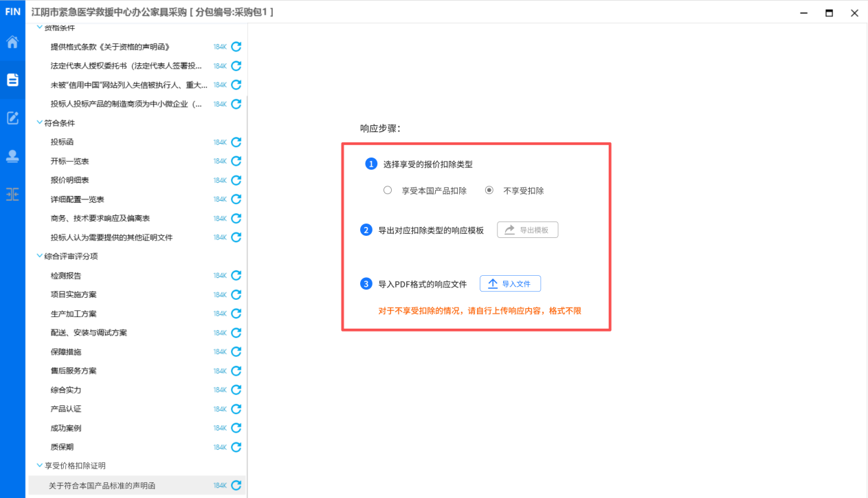The image size is (868, 498).
Task: Collapse the 符合条件 section
Action: [x=39, y=123]
